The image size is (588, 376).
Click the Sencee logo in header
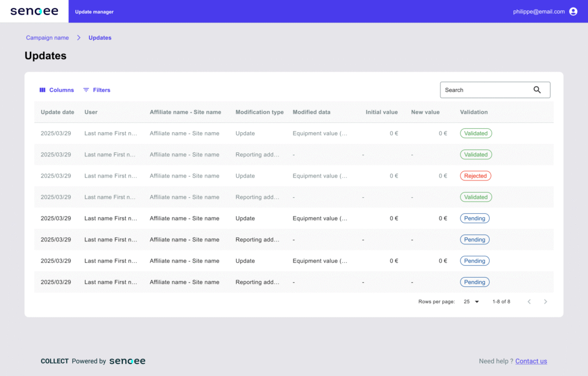point(34,11)
